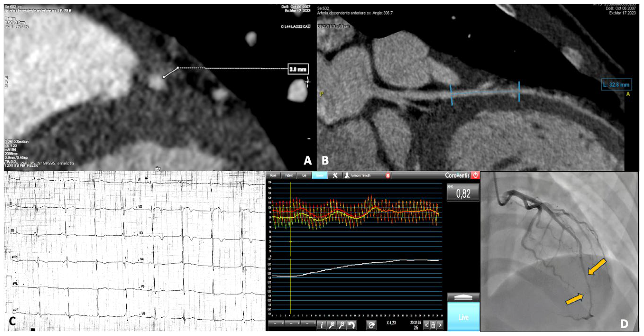The image size is (644, 336).
Task: Click the patient user silhouette icon
Action: [347, 176]
